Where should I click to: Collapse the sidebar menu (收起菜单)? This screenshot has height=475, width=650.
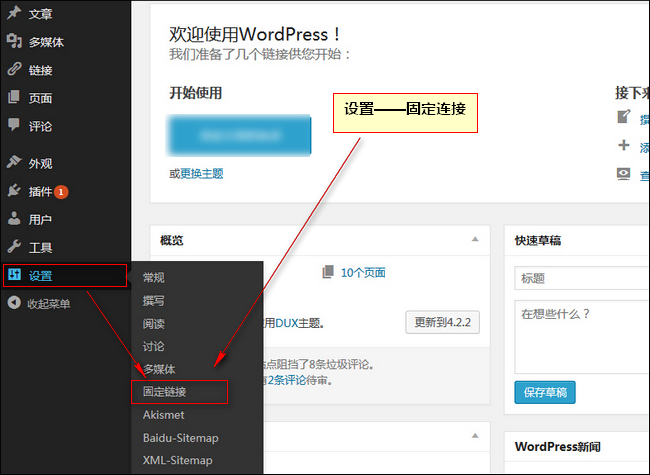click(40, 304)
